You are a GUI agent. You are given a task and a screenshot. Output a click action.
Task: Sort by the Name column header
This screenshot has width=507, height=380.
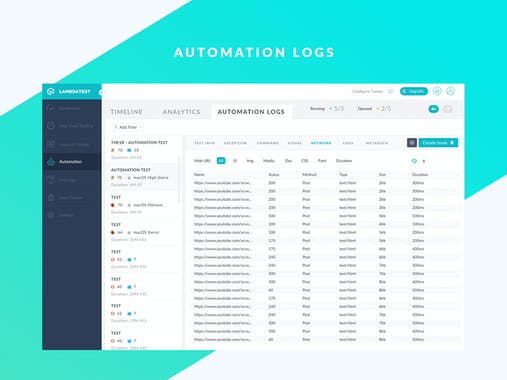[x=199, y=175]
